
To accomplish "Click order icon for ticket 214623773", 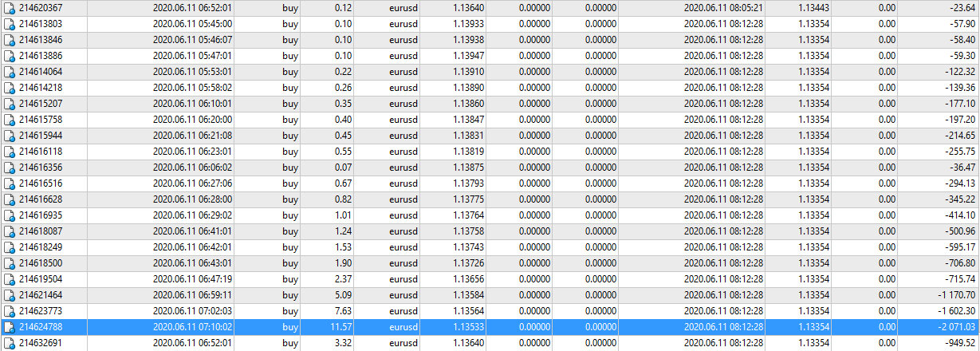I will click(x=10, y=311).
